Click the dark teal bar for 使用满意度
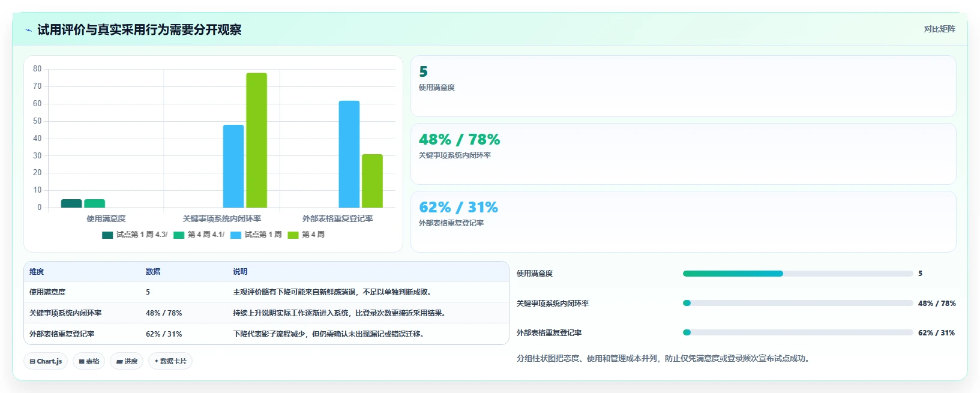This screenshot has width=980, height=393. [x=71, y=203]
